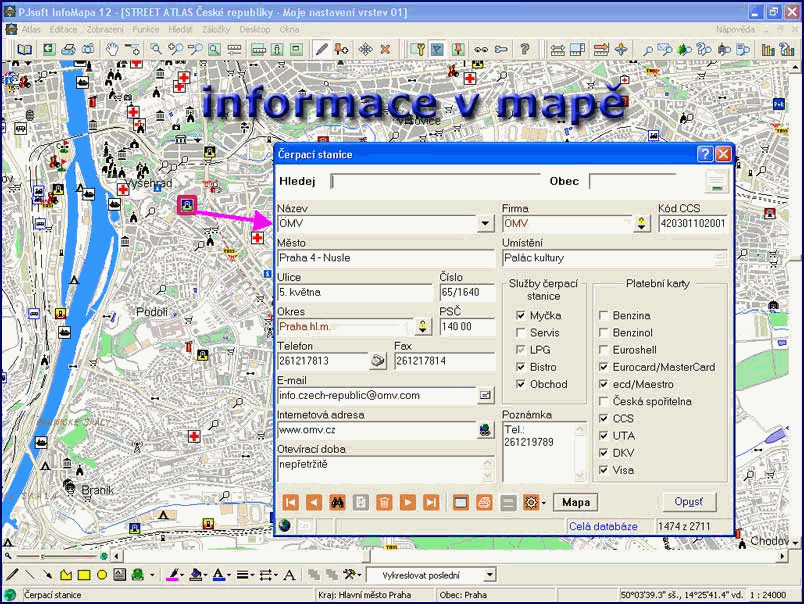Click the Opusť button to leave dialog
The image size is (804, 604).
click(x=689, y=501)
